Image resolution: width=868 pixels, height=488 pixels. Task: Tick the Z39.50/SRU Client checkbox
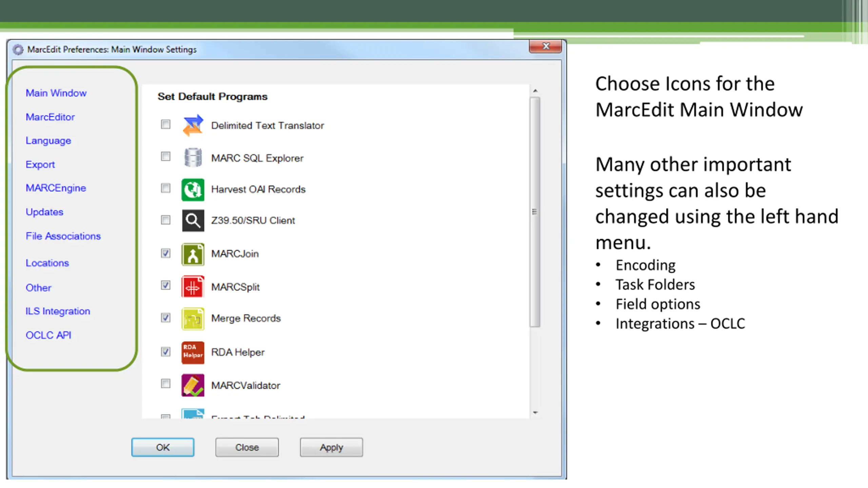pos(165,220)
